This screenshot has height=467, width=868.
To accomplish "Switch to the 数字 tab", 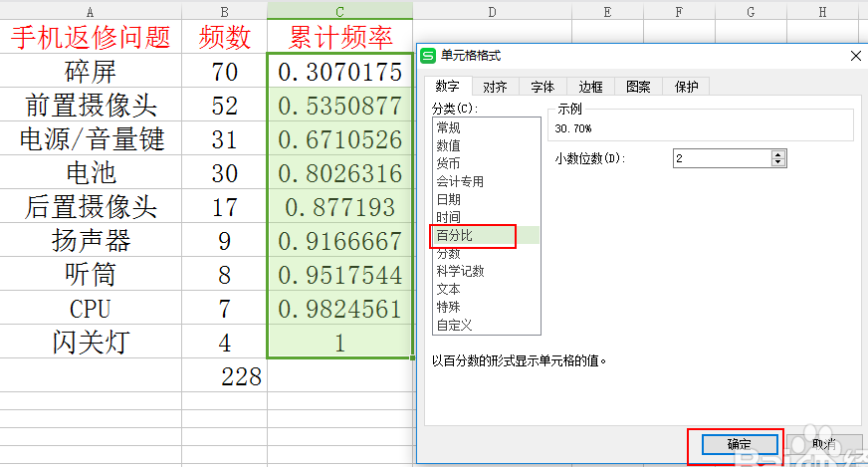I will click(x=447, y=87).
